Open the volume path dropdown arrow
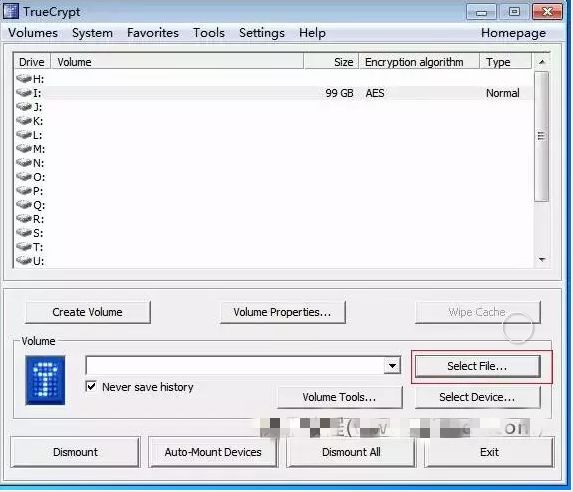573x492 pixels. pos(392,366)
